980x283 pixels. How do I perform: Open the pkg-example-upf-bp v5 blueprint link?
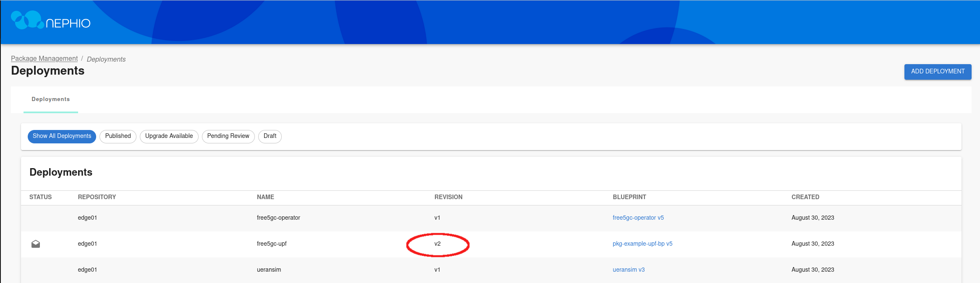coord(642,244)
